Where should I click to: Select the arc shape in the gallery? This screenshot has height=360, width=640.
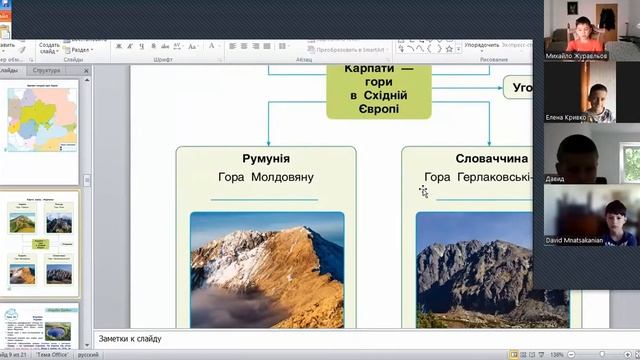pyautogui.click(x=410, y=49)
